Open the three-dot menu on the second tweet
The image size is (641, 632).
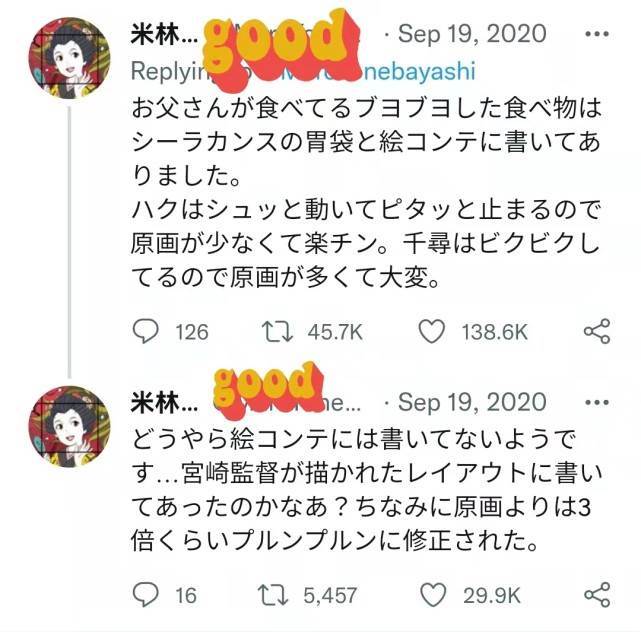(597, 403)
